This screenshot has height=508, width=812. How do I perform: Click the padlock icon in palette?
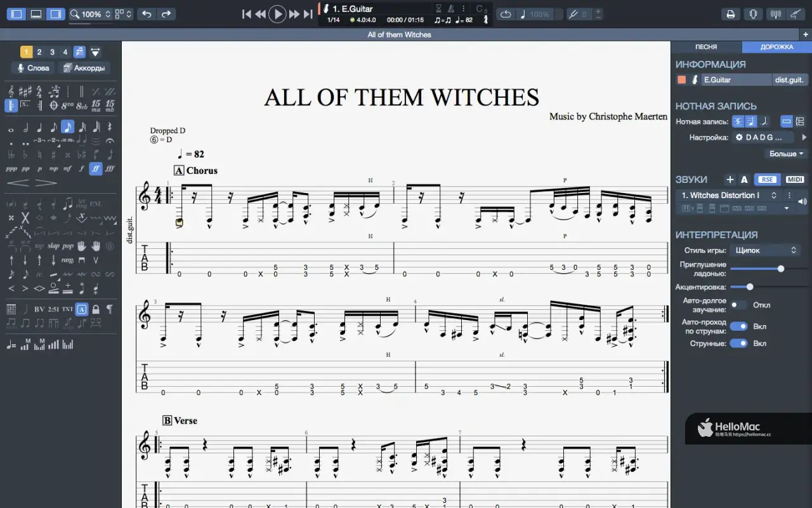point(96,309)
